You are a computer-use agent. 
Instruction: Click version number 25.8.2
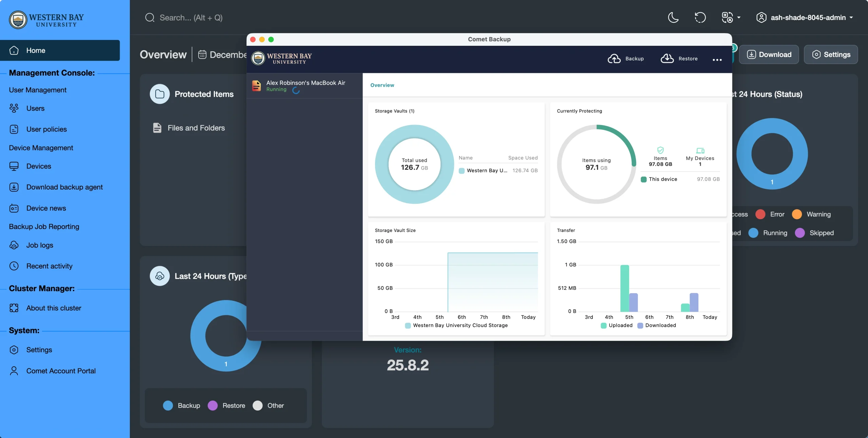(408, 365)
